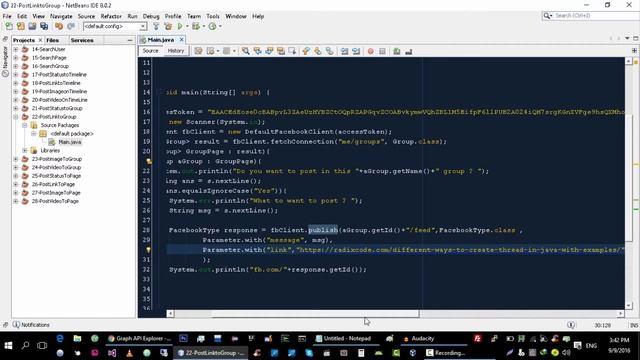This screenshot has width=640, height=360.
Task: Click the Build Project hammer icon
Action: pyautogui.click(x=156, y=26)
